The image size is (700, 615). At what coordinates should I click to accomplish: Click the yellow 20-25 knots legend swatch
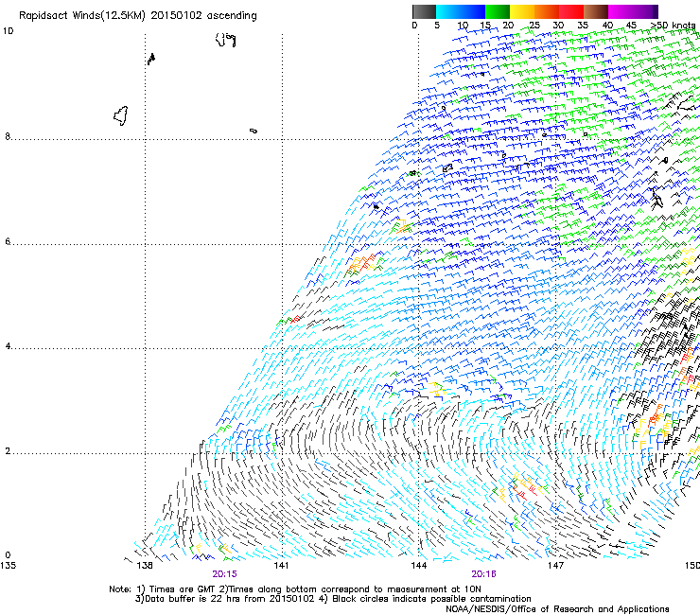pos(522,11)
